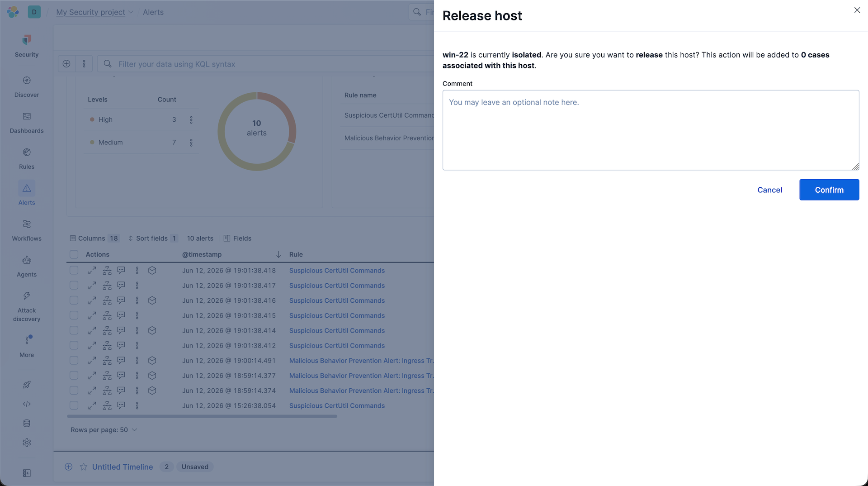Go to Rules in side navigation
Image resolution: width=868 pixels, height=486 pixels.
tap(27, 158)
